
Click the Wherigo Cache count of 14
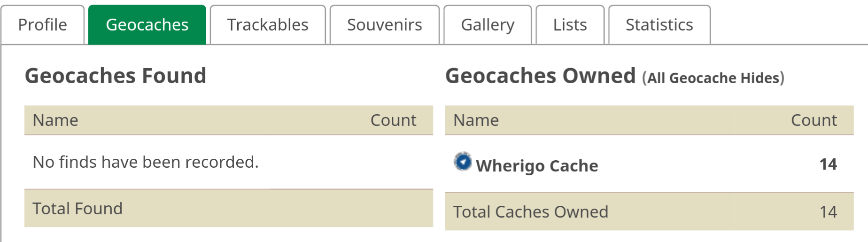tap(828, 164)
